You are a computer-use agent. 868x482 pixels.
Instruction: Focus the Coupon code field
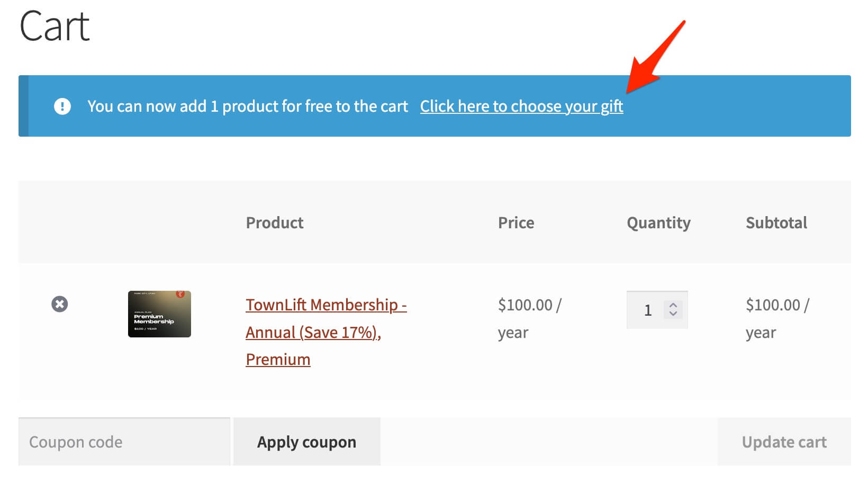124,442
